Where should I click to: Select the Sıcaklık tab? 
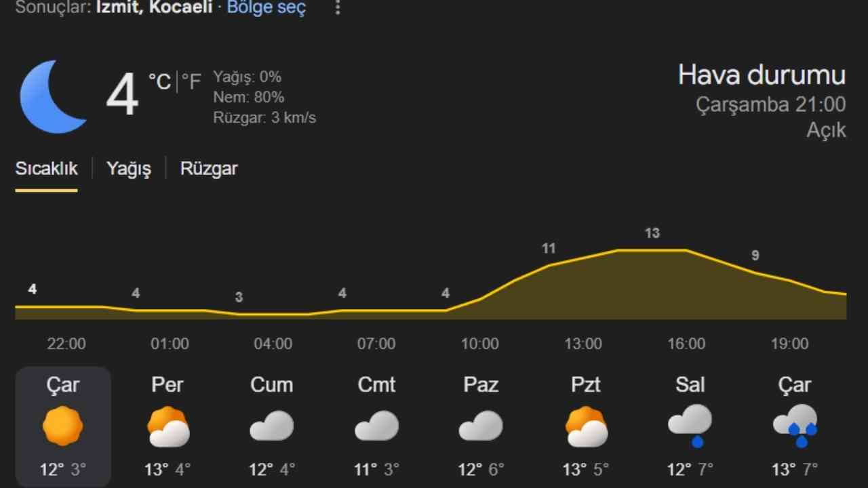click(47, 169)
